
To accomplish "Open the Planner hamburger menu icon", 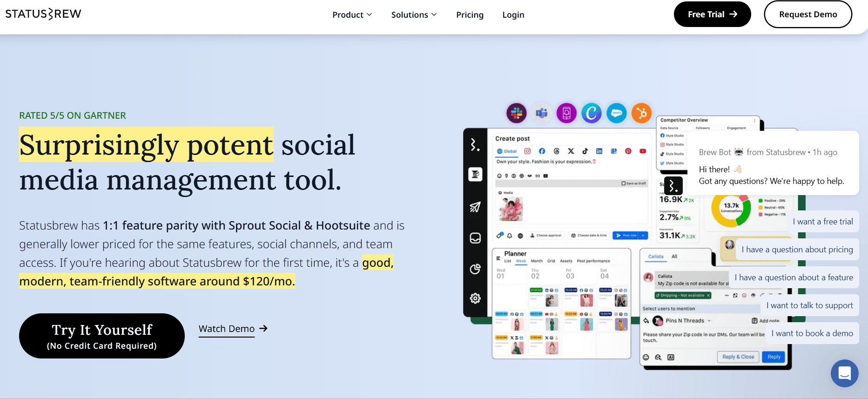I will pos(498,258).
